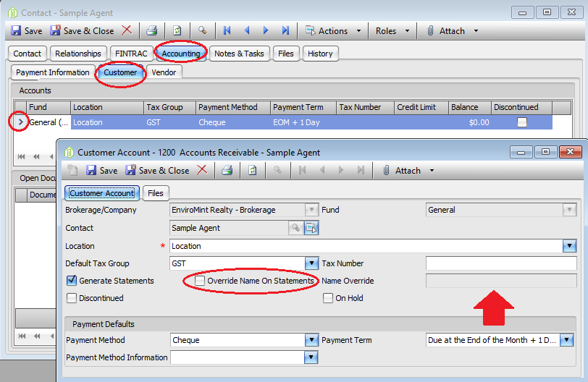Screen dimensions: 588x382
Task: Click the refresh icon in Contact toolbar
Action: 177,30
